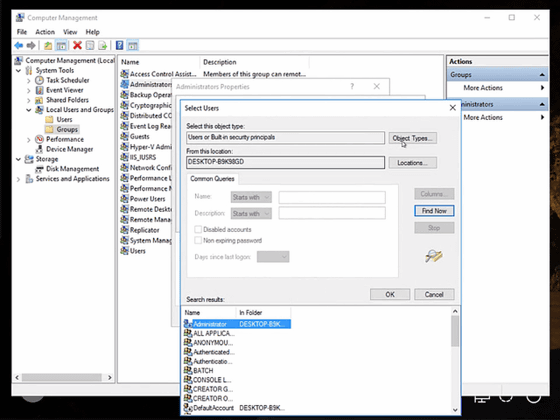Click the Object Types... button
Image resolution: width=560 pixels, height=420 pixels.
[412, 138]
